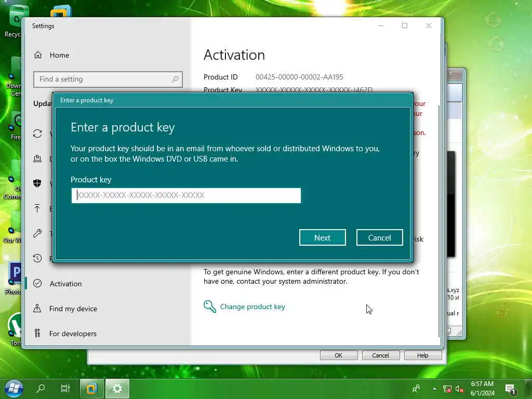This screenshot has height=399, width=532.
Task: Click the network status tray icon
Action: point(447,389)
